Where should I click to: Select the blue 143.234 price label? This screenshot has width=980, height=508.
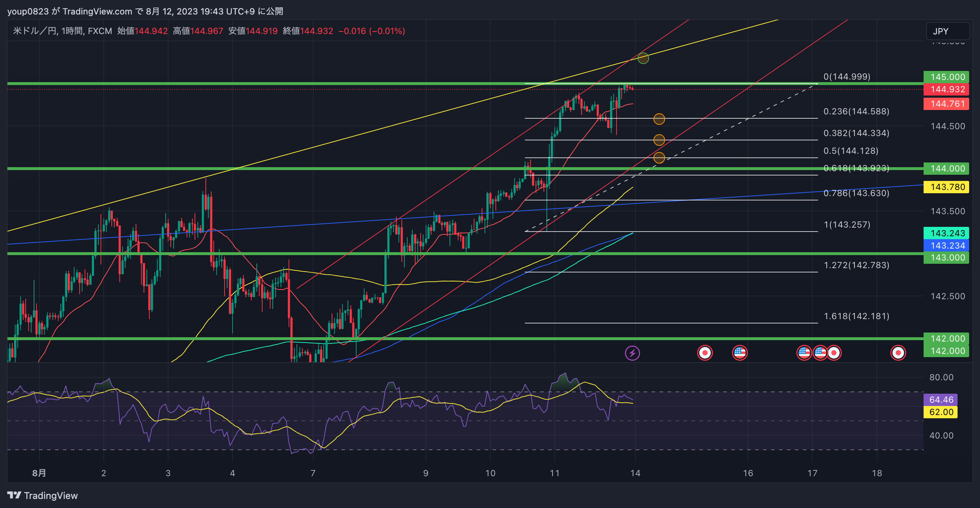click(x=946, y=245)
